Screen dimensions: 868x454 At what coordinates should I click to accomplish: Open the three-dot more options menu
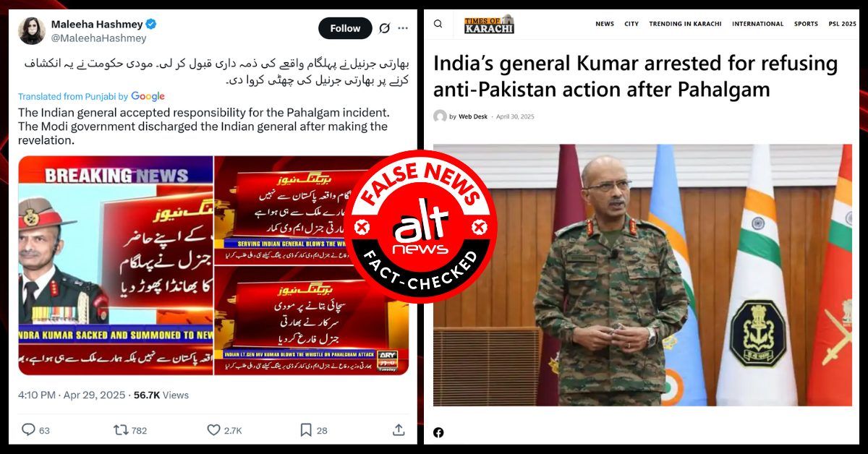coord(403,28)
